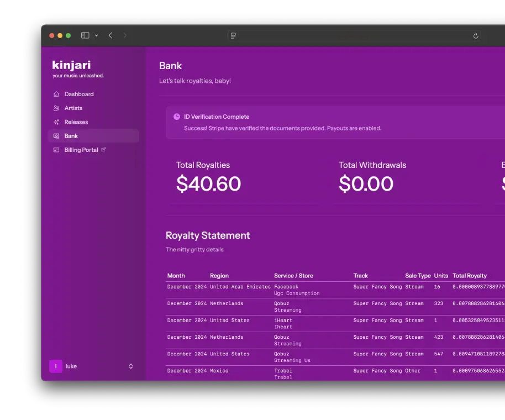This screenshot has width=505, height=420.
Task: Toggle the browser sidebar panel button
Action: tap(85, 35)
